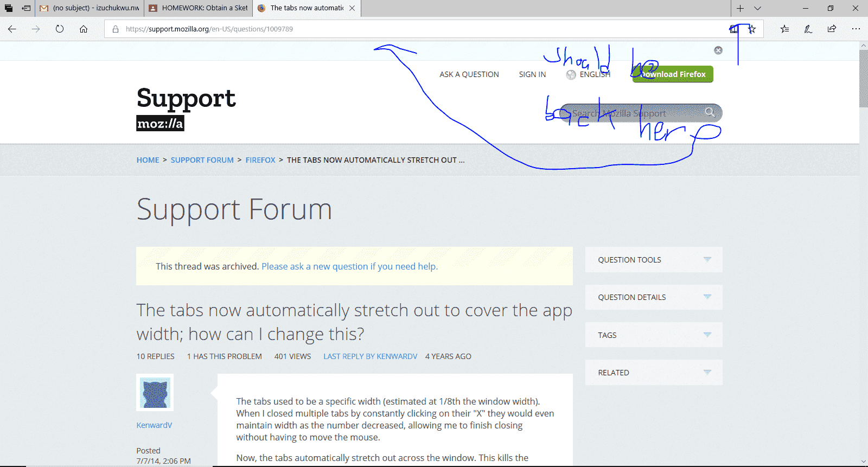
Task: Show tab previews chevron
Action: point(758,8)
